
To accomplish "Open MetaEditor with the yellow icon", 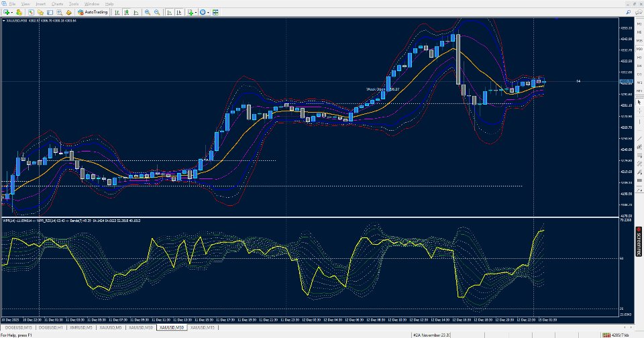I will (68, 12).
